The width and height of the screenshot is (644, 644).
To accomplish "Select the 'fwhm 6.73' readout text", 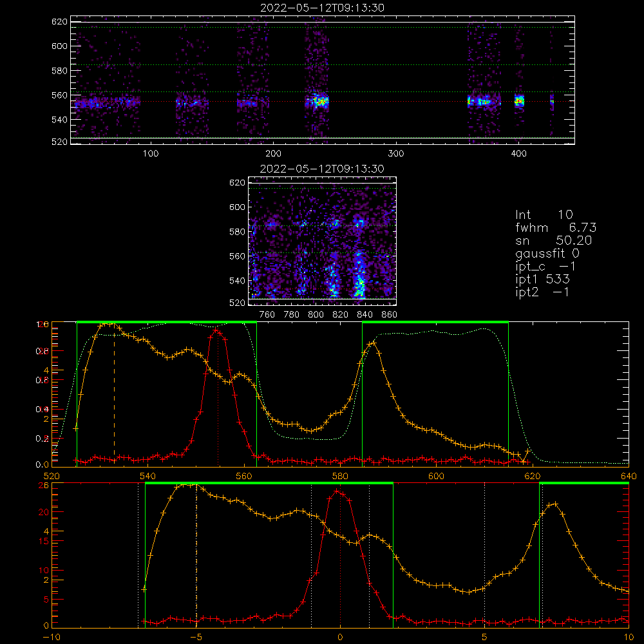I will pyautogui.click(x=556, y=227).
